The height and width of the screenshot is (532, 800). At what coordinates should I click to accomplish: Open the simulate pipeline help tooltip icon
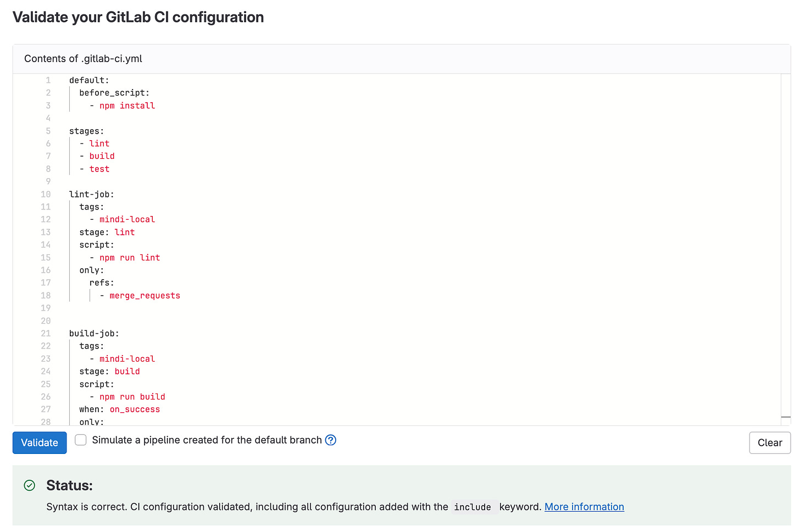(330, 440)
